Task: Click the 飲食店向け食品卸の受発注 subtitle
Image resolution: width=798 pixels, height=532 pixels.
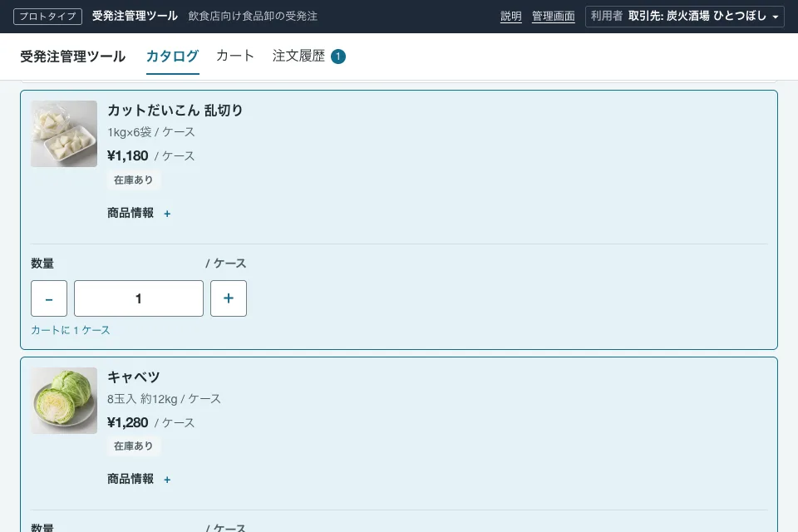Action: (x=253, y=17)
